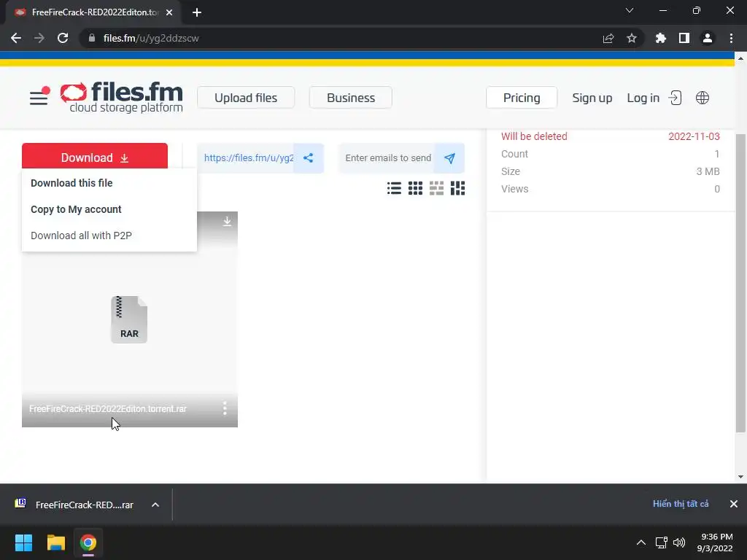This screenshot has width=747, height=560.
Task: Open Chrome profile icon
Action: [x=708, y=38]
